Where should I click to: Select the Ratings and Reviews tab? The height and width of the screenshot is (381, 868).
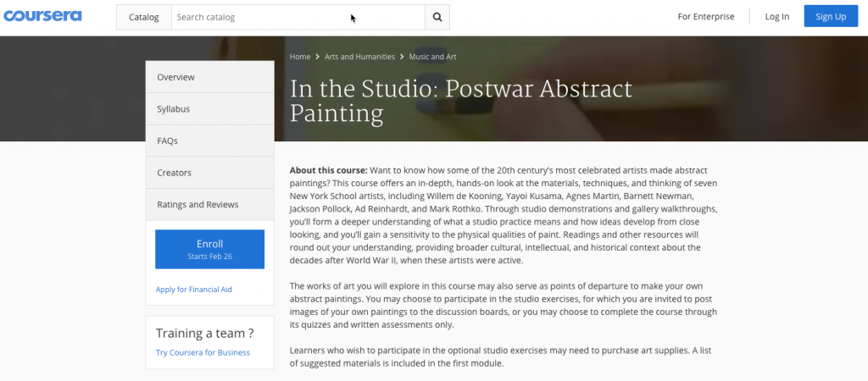pyautogui.click(x=210, y=204)
